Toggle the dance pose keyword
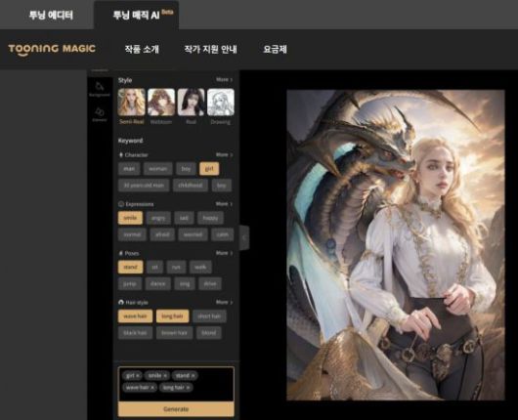The height and width of the screenshot is (420, 518). click(x=158, y=283)
